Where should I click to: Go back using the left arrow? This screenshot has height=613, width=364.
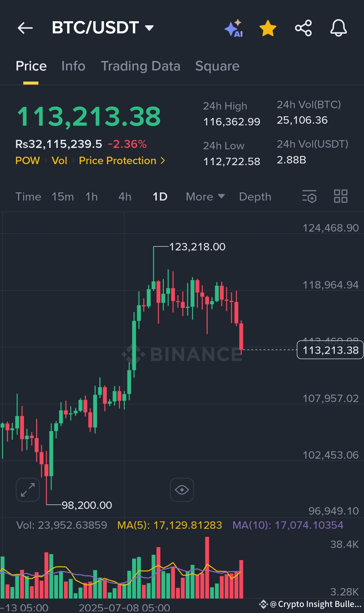[x=25, y=28]
